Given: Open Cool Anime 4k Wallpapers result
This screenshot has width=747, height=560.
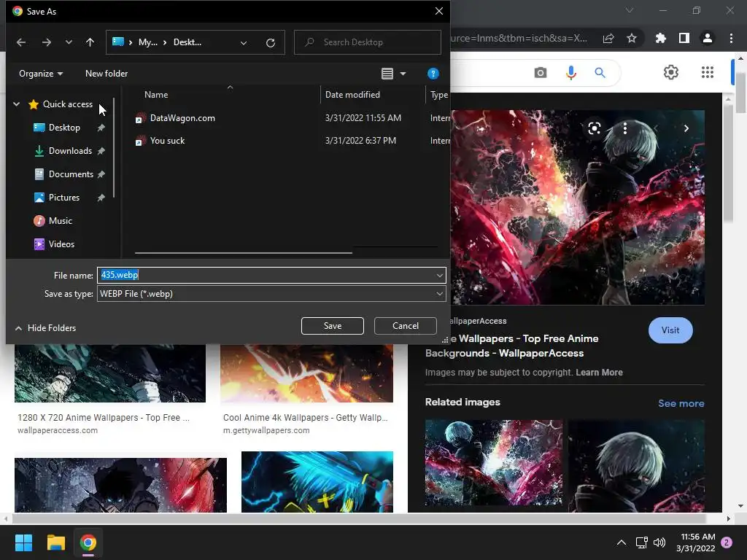Looking at the screenshot, I should 306,418.
